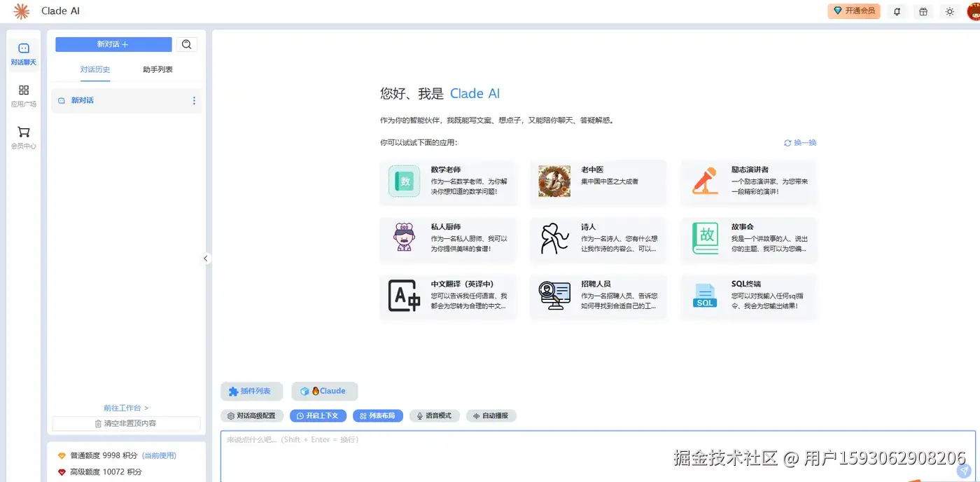
Task: Click 开通会员 membership button
Action: pos(854,11)
